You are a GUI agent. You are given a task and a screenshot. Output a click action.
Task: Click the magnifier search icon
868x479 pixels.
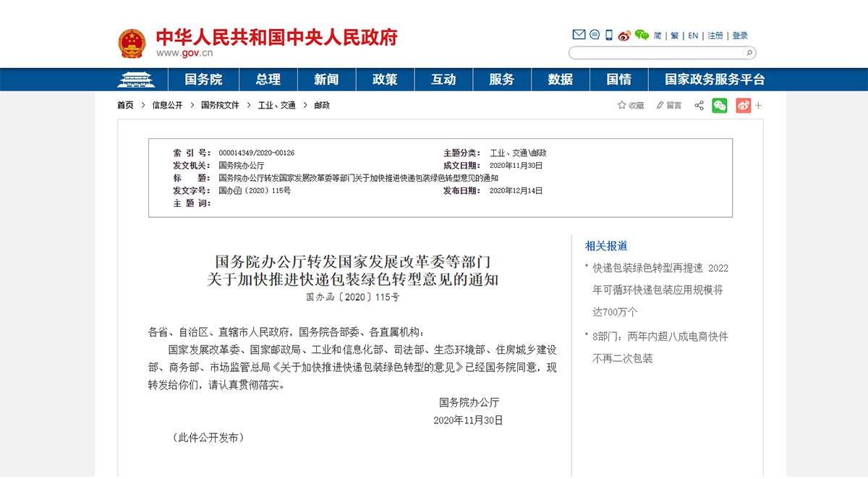tap(749, 53)
